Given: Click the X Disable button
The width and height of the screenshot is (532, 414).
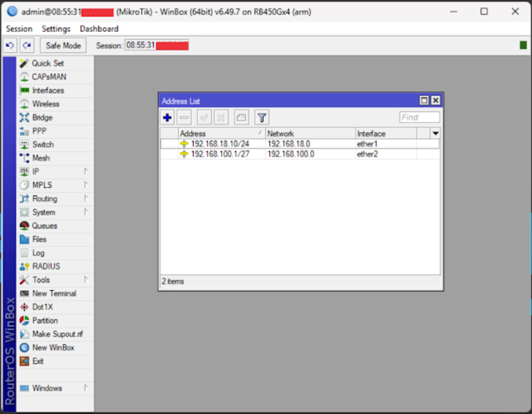Looking at the screenshot, I should point(221,118).
